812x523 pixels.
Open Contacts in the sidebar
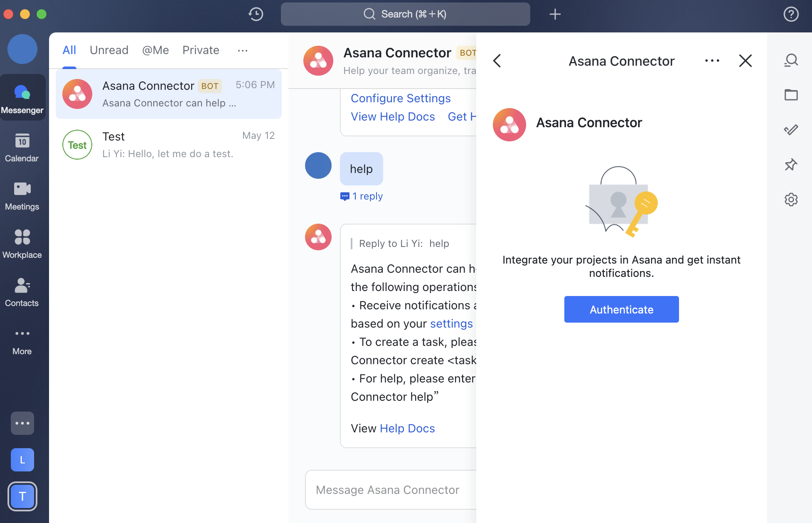coord(22,292)
